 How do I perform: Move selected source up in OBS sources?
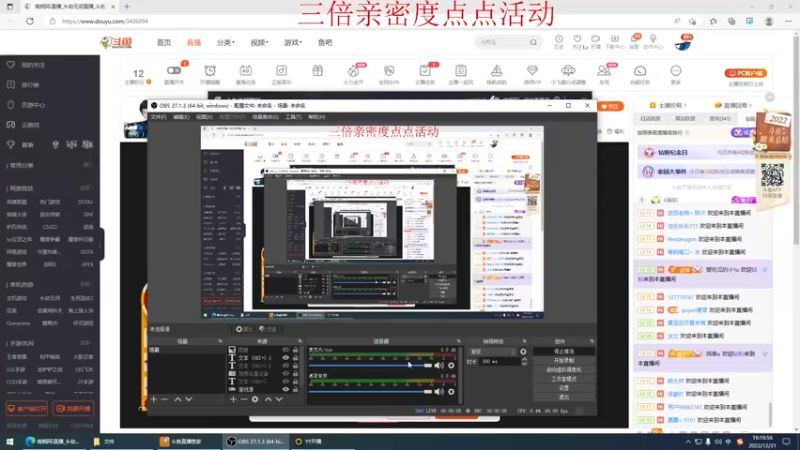268,399
